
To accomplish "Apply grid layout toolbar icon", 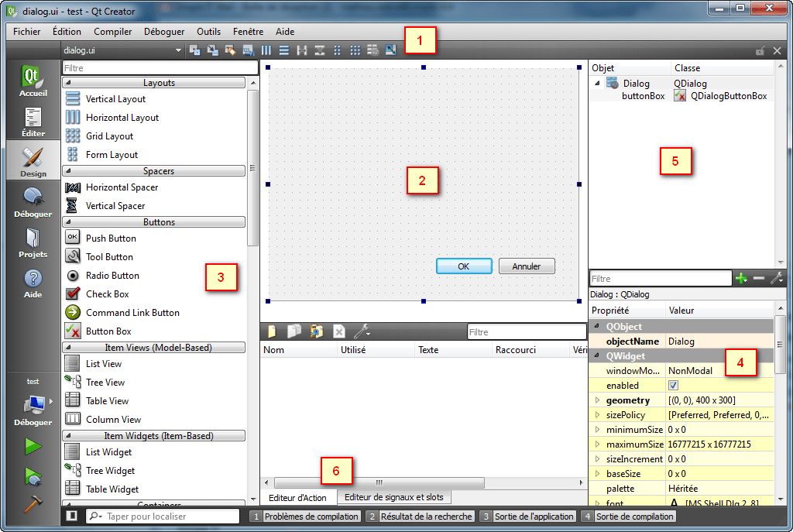I will tap(355, 50).
